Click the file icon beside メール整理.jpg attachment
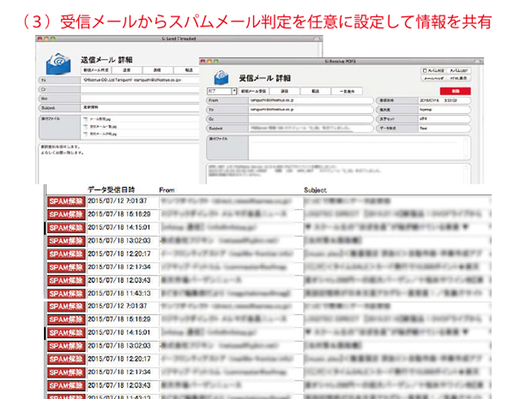 point(86,118)
